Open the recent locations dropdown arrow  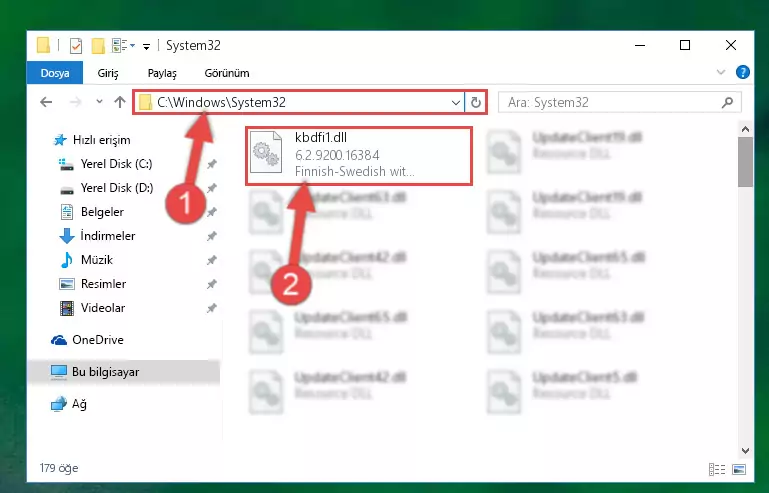(99, 102)
